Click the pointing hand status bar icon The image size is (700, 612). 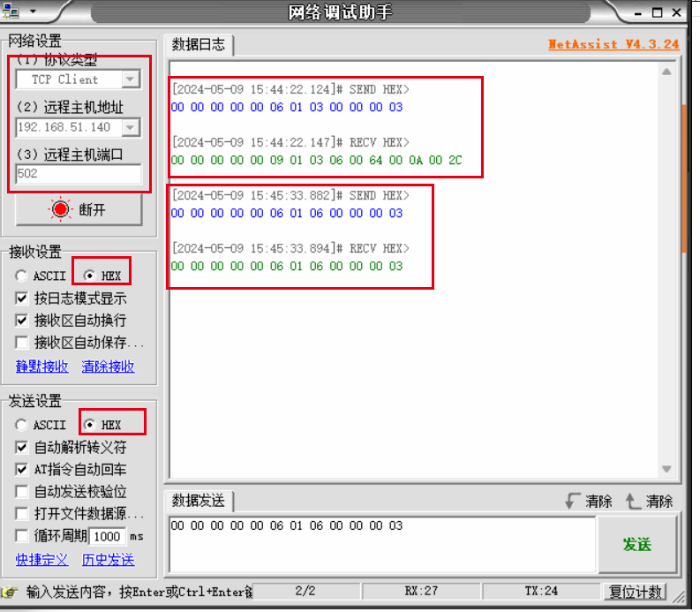pos(10,593)
